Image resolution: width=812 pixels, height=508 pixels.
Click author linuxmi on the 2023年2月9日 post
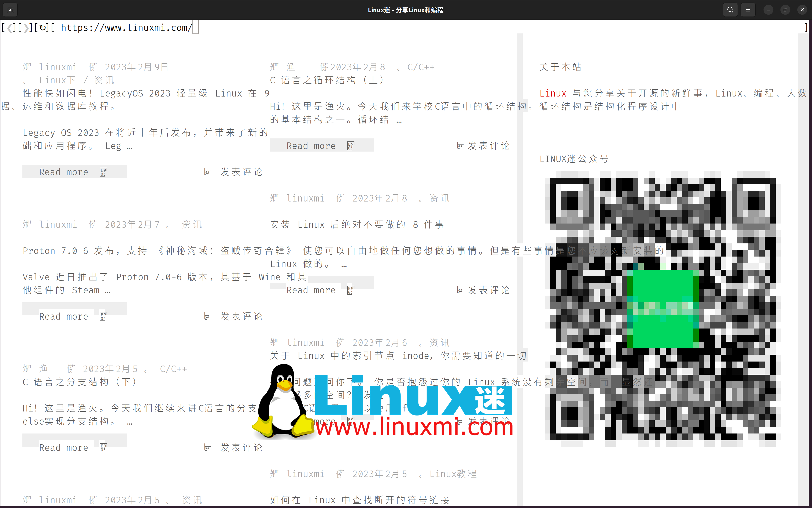58,67
